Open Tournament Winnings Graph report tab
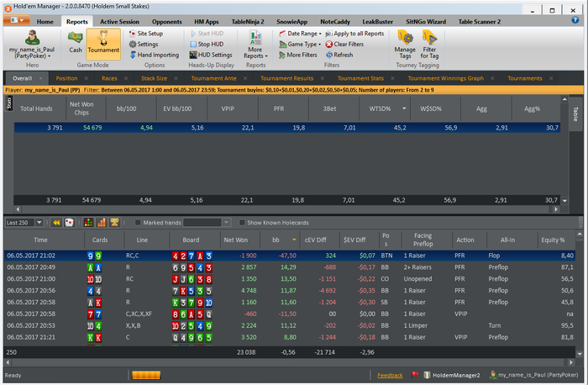The image size is (588, 385). (x=445, y=78)
